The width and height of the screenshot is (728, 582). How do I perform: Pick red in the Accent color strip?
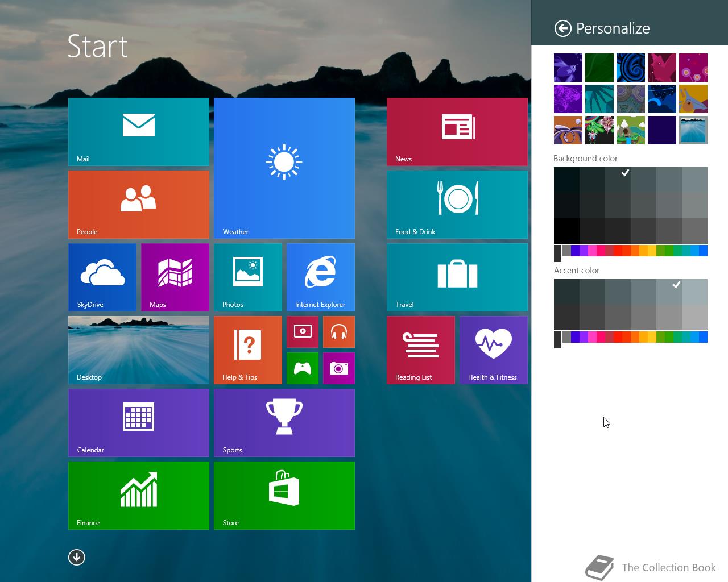pyautogui.click(x=618, y=337)
